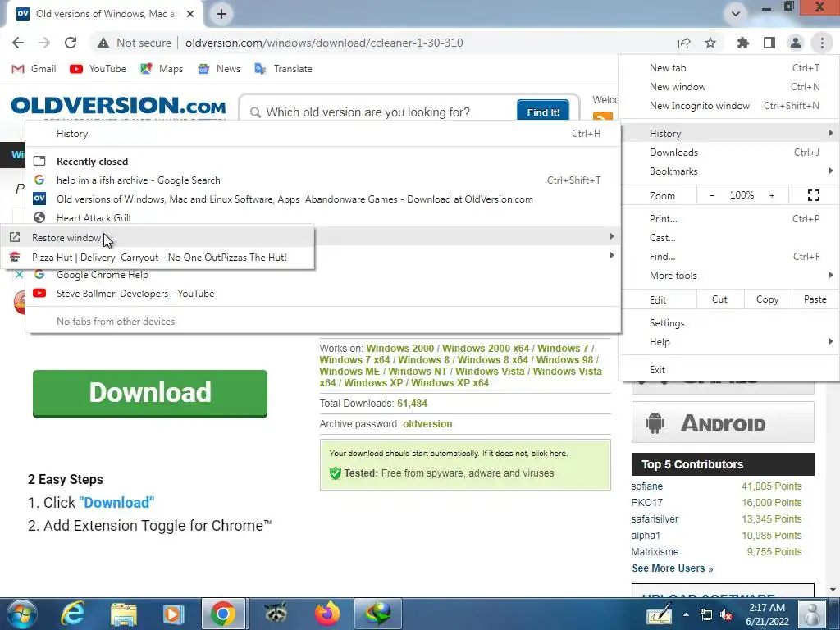This screenshot has width=840, height=630.
Task: Close the OldVersion tab
Action: [x=190, y=14]
